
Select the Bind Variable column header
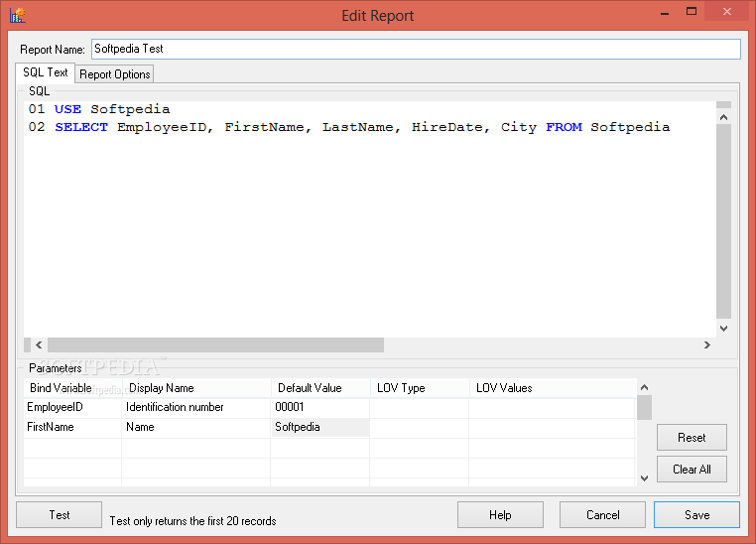(72, 388)
